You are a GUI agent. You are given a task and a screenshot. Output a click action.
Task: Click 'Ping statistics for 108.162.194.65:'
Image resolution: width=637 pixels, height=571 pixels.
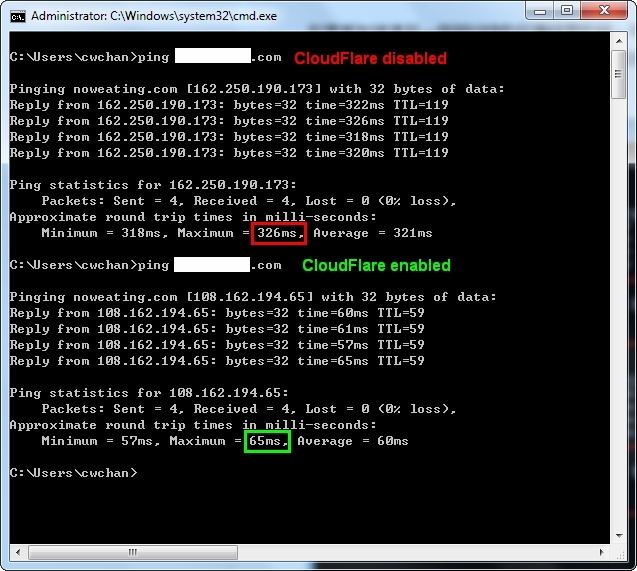click(149, 393)
